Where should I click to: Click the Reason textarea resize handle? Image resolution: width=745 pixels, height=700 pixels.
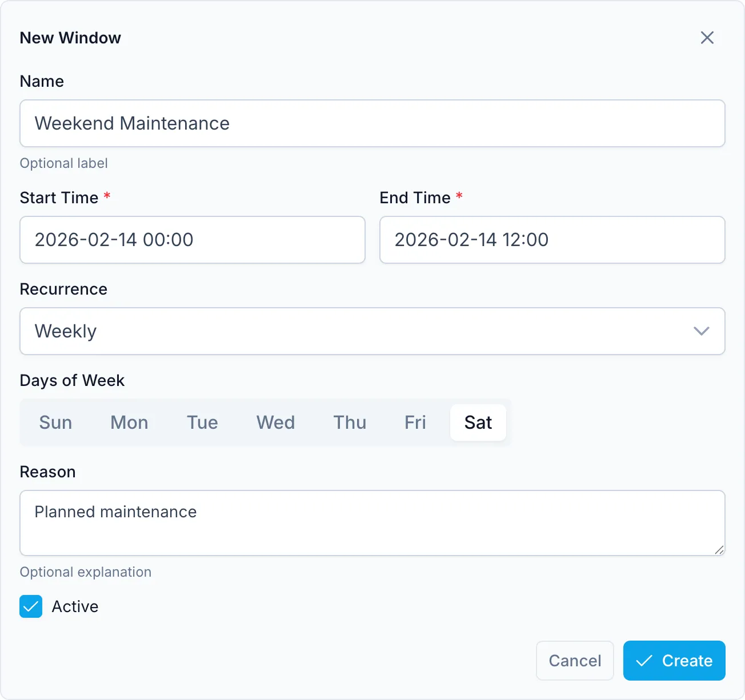[719, 550]
